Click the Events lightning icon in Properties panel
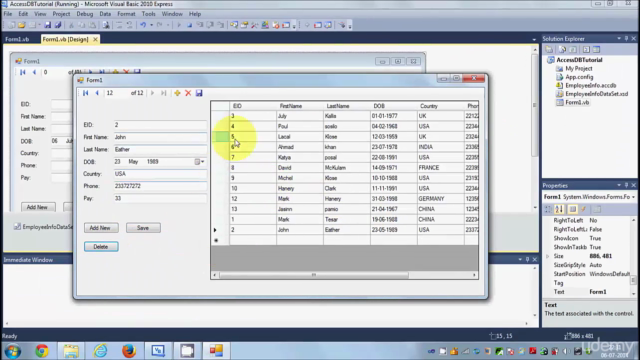The image size is (640, 360). pyautogui.click(x=584, y=209)
